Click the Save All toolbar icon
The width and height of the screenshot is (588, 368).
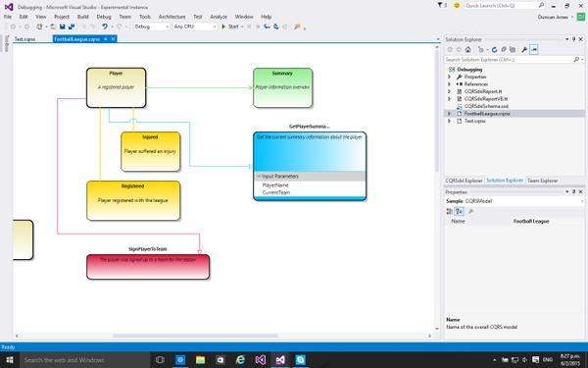pyautogui.click(x=72, y=26)
